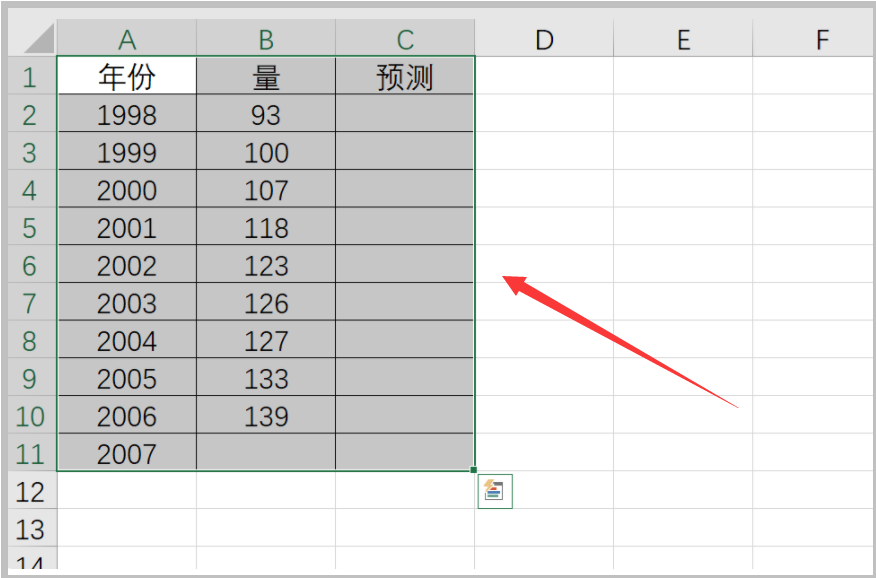Select row 6 header
The height and width of the screenshot is (578, 876).
pos(32,264)
